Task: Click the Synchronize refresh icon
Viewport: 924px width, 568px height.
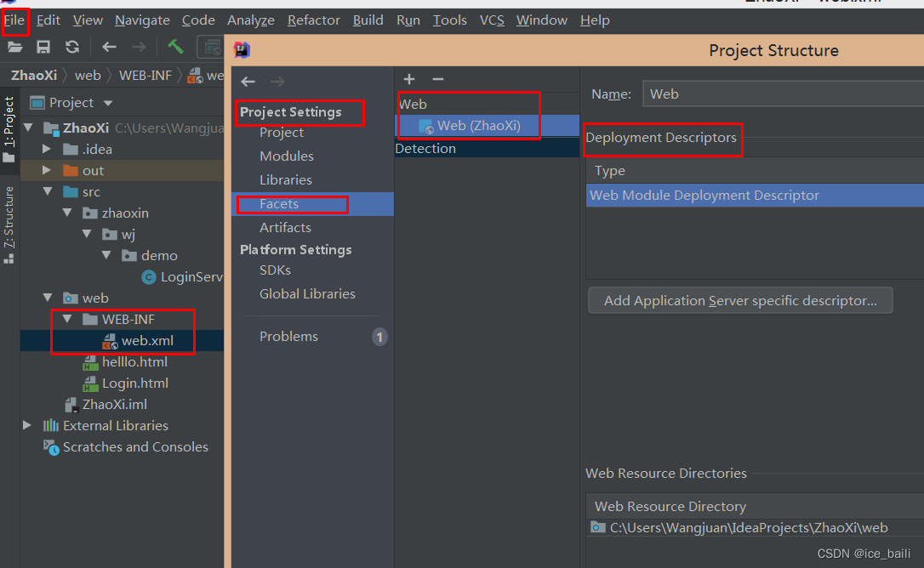Action: coord(72,48)
